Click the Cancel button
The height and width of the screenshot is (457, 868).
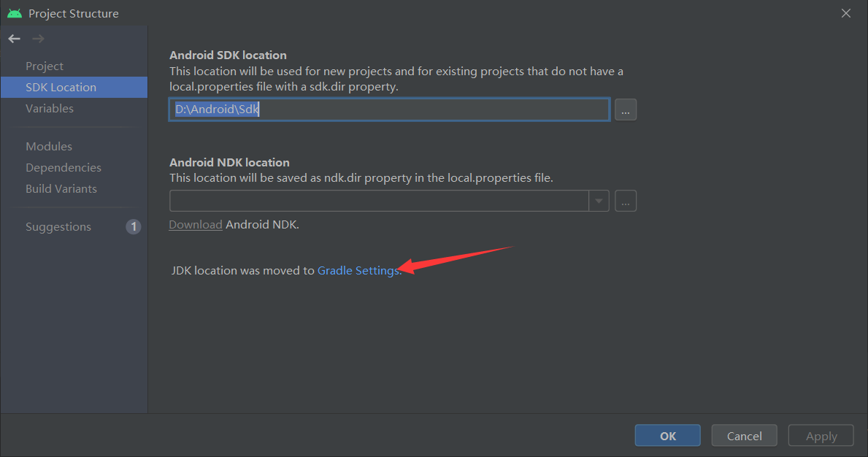pyautogui.click(x=744, y=435)
